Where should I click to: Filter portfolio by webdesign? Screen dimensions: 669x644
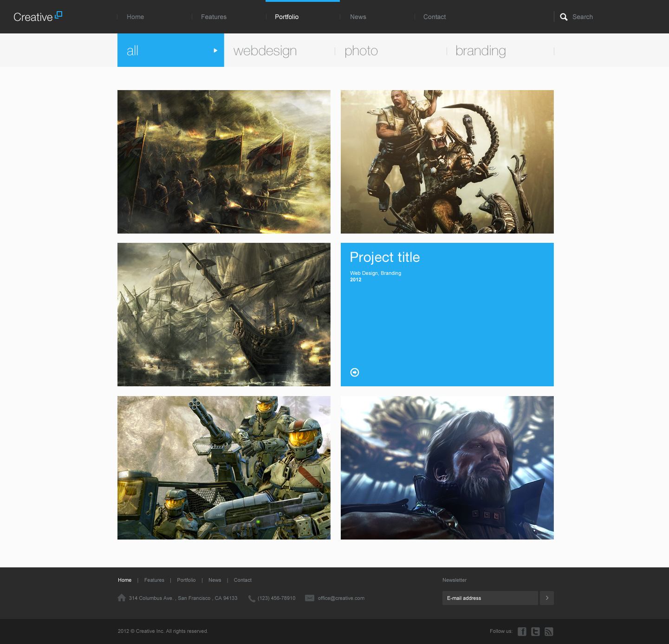click(265, 51)
